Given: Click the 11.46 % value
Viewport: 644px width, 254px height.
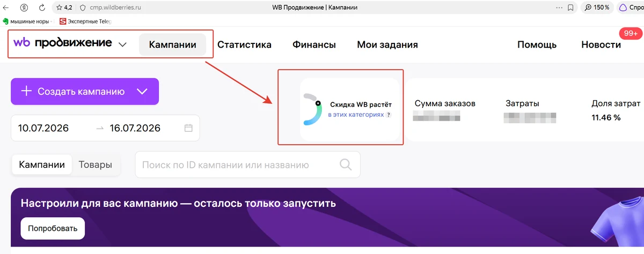Looking at the screenshot, I should [x=606, y=117].
